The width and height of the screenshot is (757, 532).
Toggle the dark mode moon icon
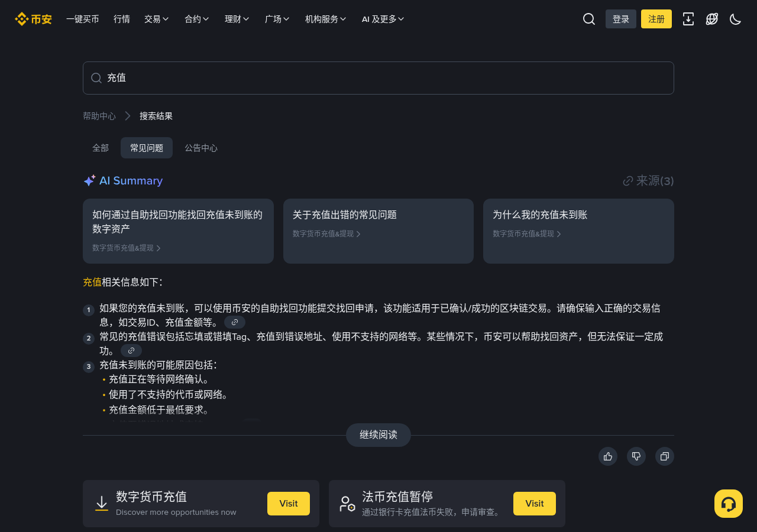coord(736,19)
